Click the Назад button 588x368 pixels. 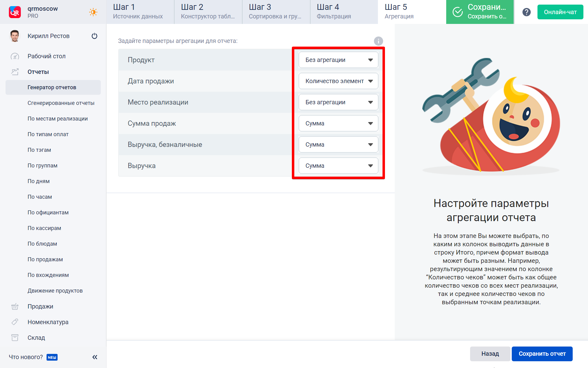tap(490, 354)
